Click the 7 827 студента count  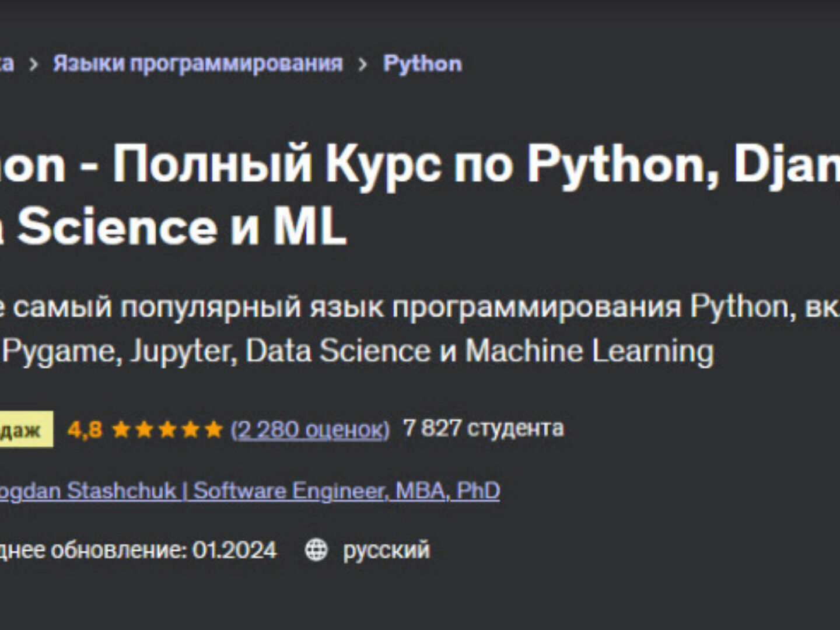483,428
